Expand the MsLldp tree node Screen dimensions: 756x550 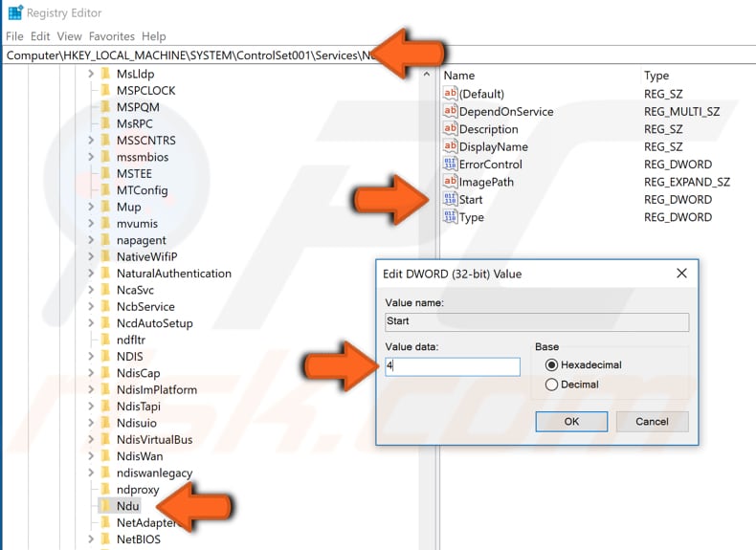tap(91, 74)
